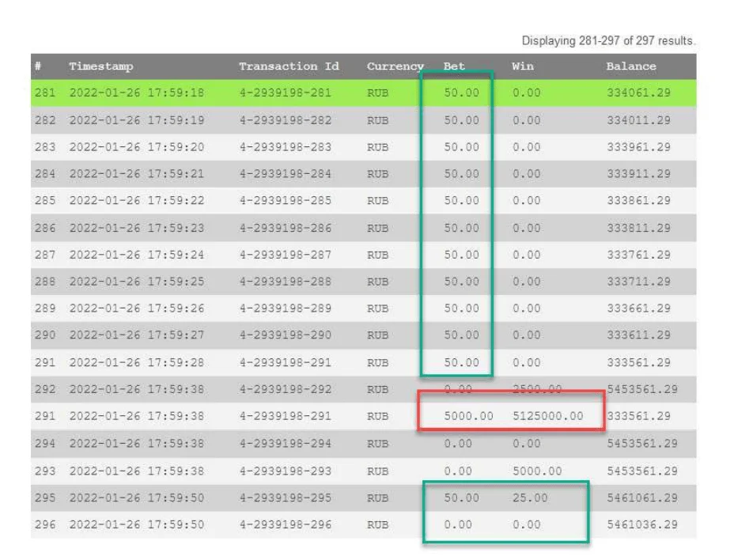The image size is (734, 560).
Task: Select row number 283 cell
Action: coord(45,147)
